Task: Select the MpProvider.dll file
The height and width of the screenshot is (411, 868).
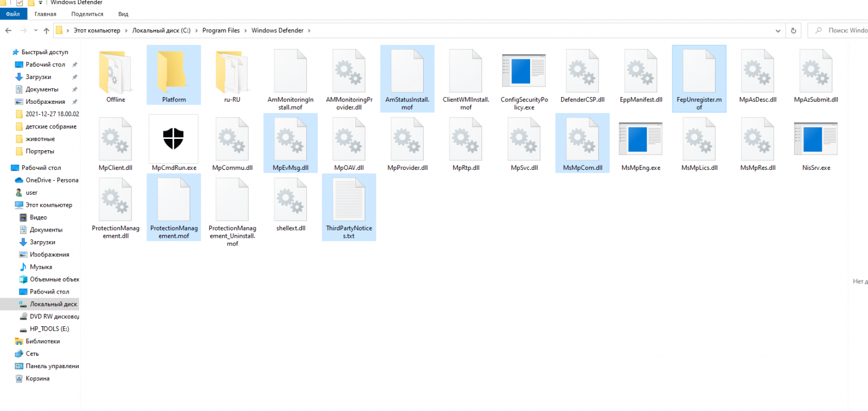Action: [x=407, y=143]
